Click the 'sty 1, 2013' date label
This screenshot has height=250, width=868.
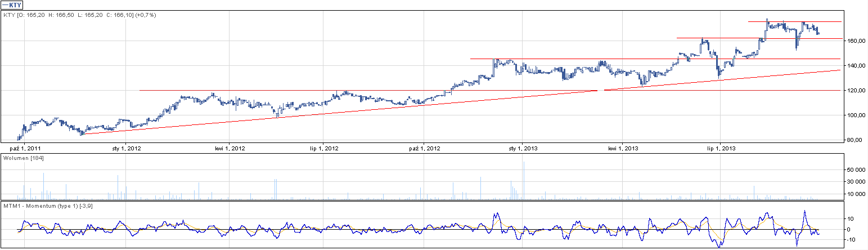coord(523,149)
